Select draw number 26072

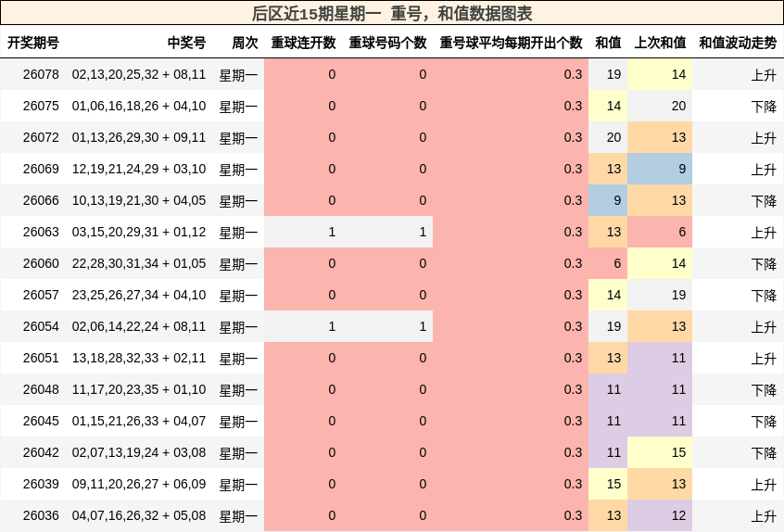[x=41, y=137]
